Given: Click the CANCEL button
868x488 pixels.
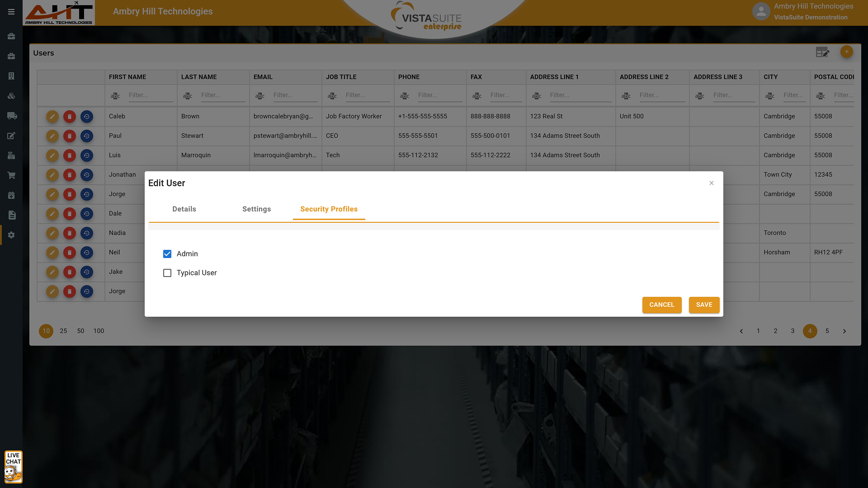Looking at the screenshot, I should pyautogui.click(x=661, y=305).
